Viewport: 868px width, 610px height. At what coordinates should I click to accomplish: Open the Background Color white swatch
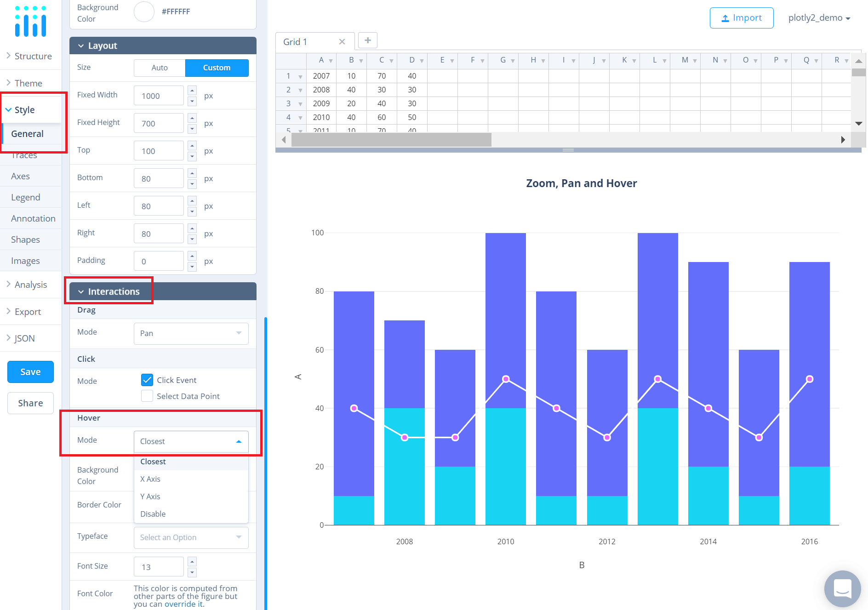(x=144, y=11)
